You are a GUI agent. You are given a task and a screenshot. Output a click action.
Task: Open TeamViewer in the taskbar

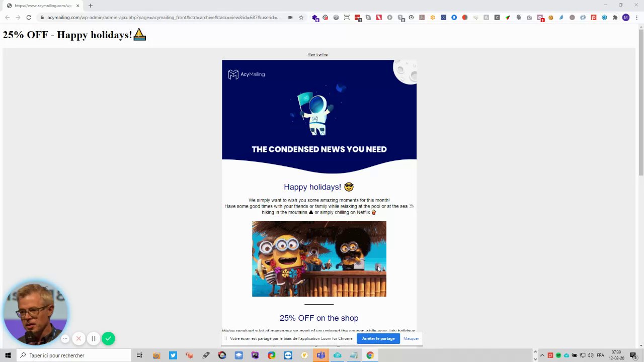click(288, 355)
